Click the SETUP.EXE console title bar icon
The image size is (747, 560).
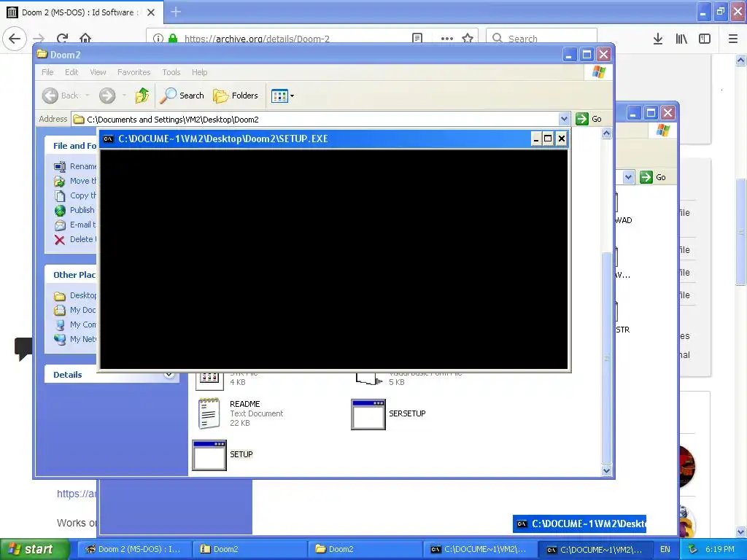[x=109, y=139]
